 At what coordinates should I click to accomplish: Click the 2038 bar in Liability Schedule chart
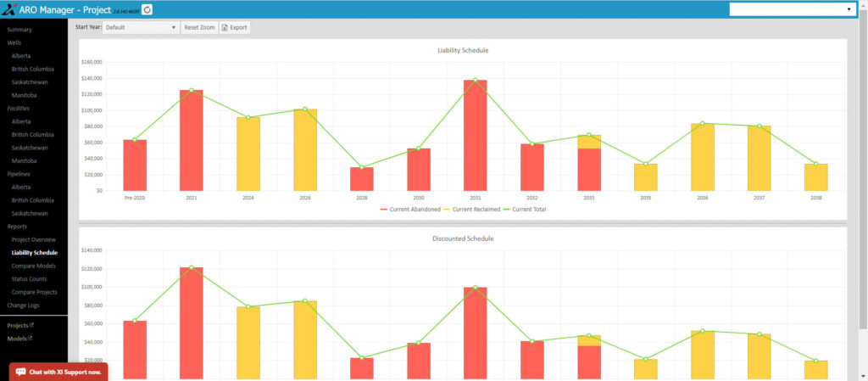click(x=816, y=177)
